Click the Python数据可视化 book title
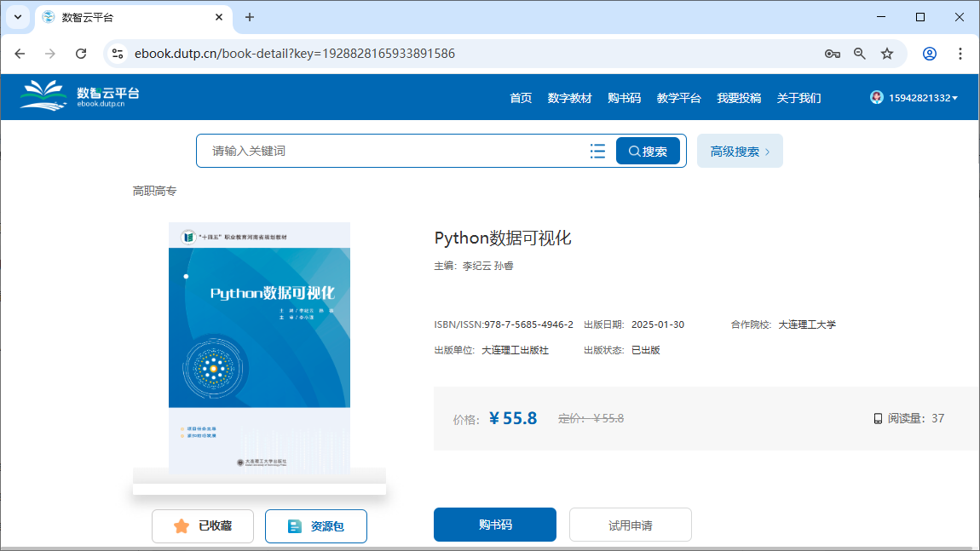This screenshot has width=980, height=551. coord(503,238)
